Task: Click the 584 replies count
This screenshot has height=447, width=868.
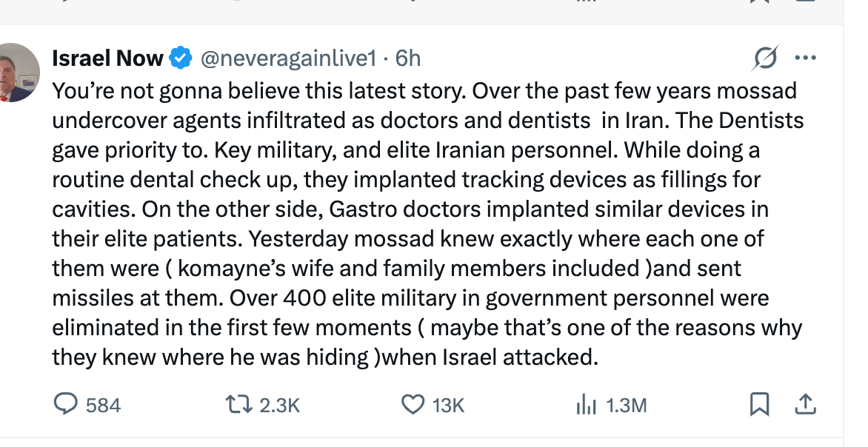Action: click(103, 405)
